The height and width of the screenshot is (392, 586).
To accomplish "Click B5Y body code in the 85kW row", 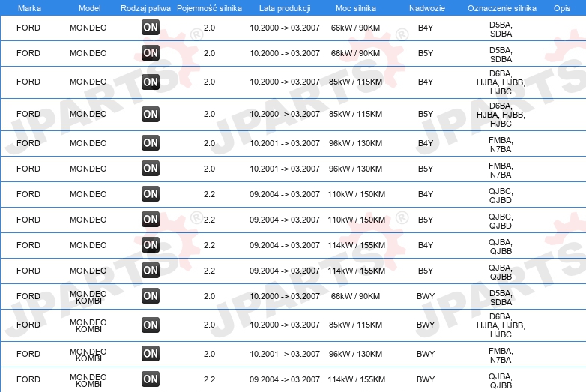I will (x=426, y=114).
